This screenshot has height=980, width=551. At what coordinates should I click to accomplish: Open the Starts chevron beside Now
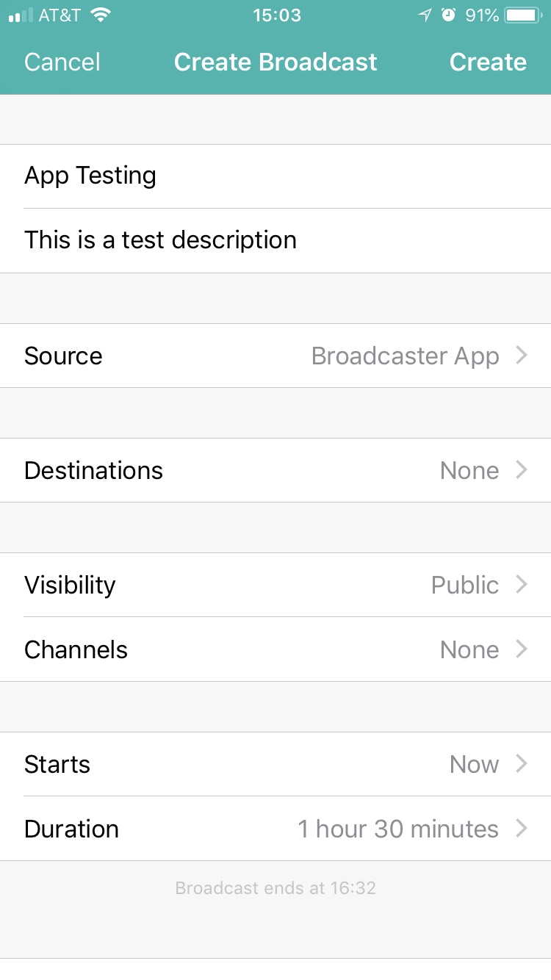click(522, 764)
